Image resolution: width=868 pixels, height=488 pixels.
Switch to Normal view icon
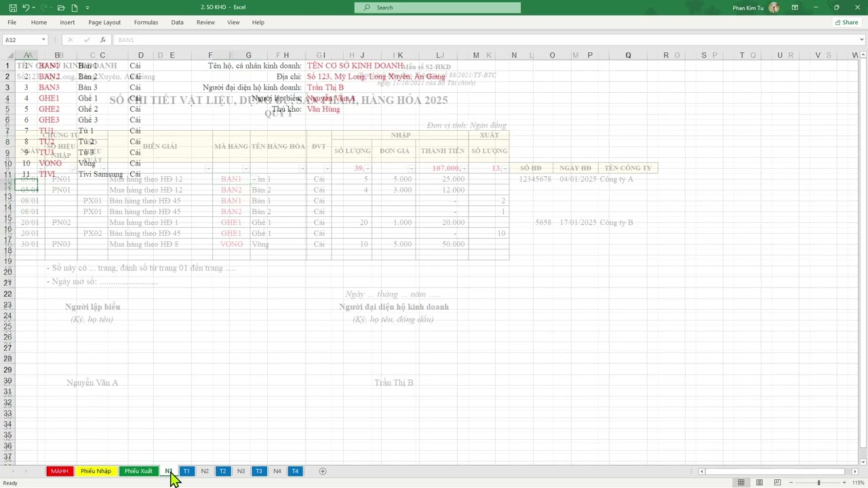[x=741, y=483]
